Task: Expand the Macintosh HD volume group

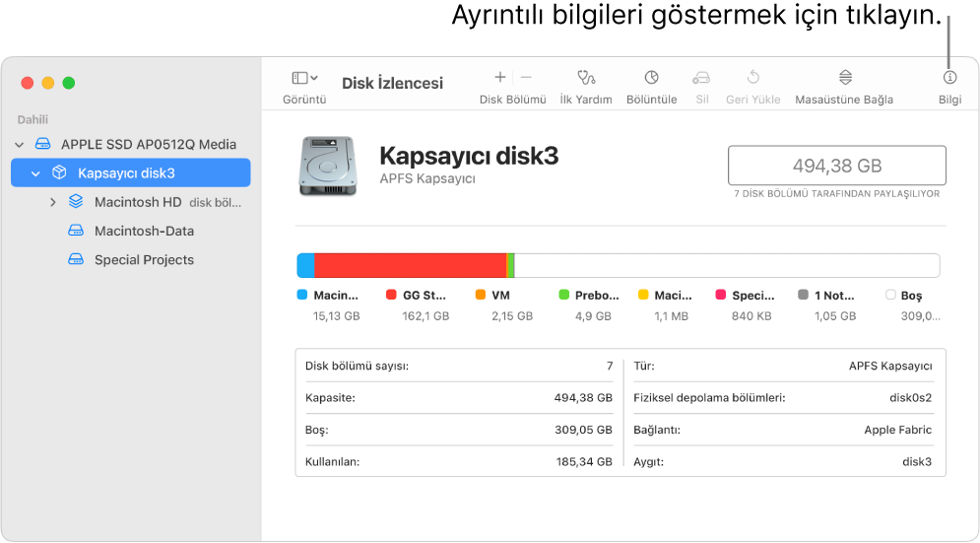Action: click(x=53, y=202)
